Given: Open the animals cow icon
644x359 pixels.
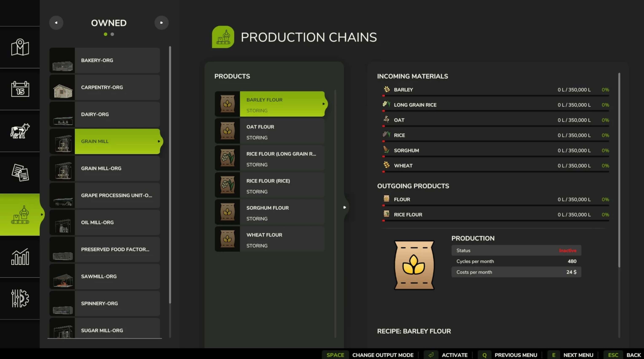Looking at the screenshot, I should [x=20, y=131].
